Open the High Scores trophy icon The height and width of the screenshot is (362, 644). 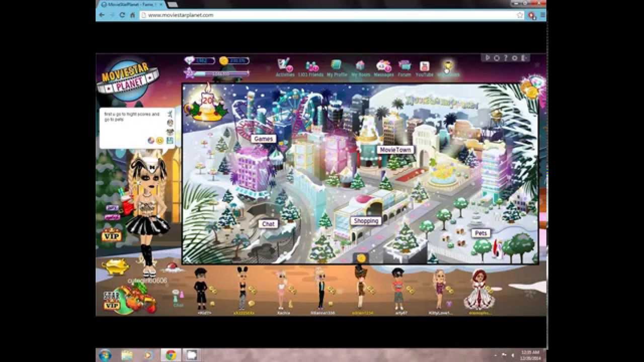(448, 66)
